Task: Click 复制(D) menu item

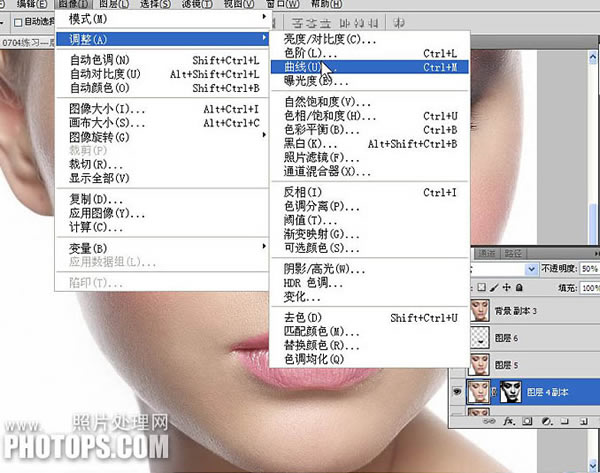Action: [x=162, y=199]
